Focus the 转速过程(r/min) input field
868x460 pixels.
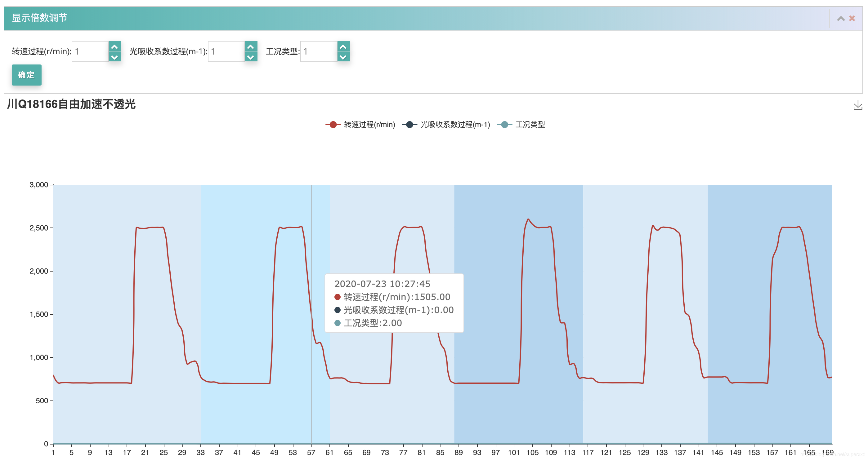90,51
